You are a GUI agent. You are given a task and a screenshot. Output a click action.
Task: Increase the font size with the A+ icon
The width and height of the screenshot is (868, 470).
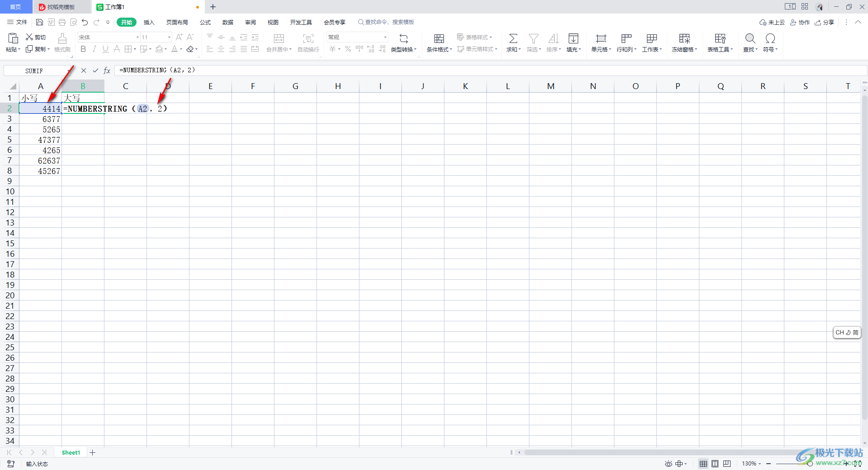pos(179,37)
